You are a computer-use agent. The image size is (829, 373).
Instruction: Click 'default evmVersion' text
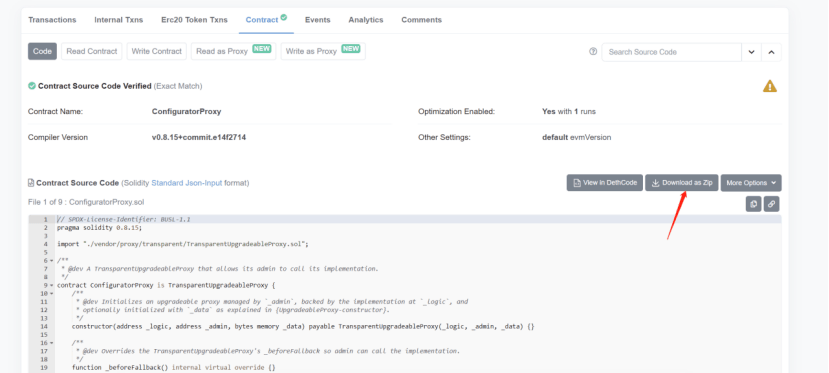coord(576,137)
